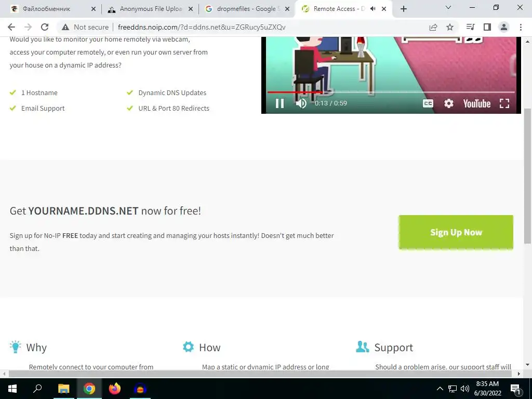Click the Support people icon
The width and height of the screenshot is (532, 399).
tap(362, 347)
